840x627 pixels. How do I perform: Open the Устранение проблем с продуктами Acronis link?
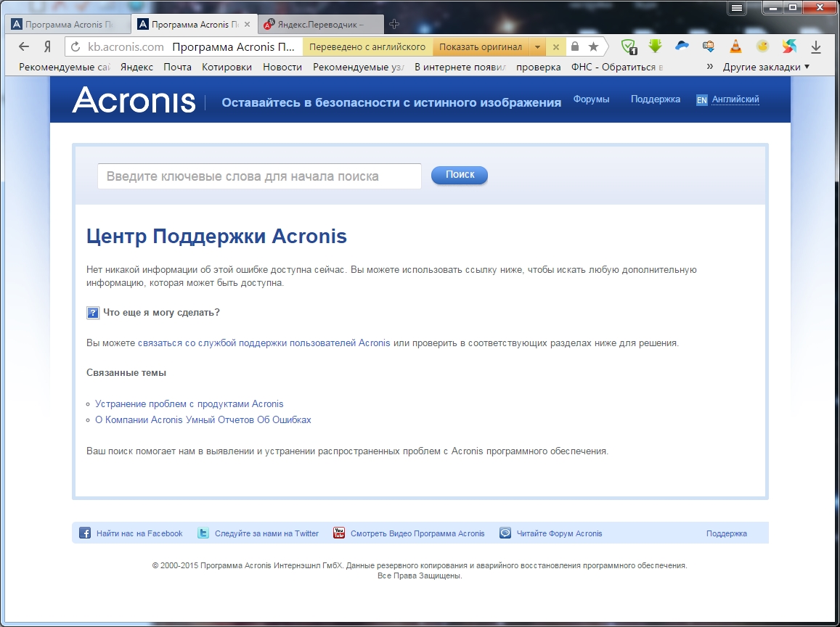(x=189, y=404)
